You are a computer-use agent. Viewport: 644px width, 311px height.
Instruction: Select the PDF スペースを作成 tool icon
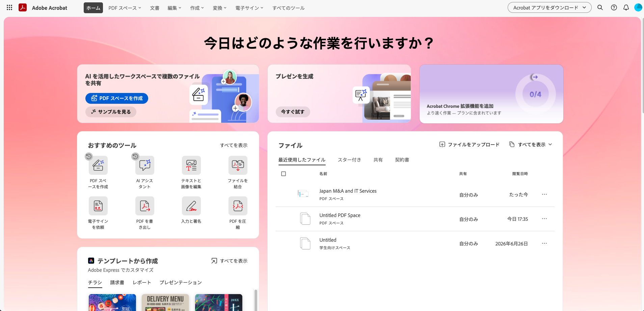click(98, 165)
